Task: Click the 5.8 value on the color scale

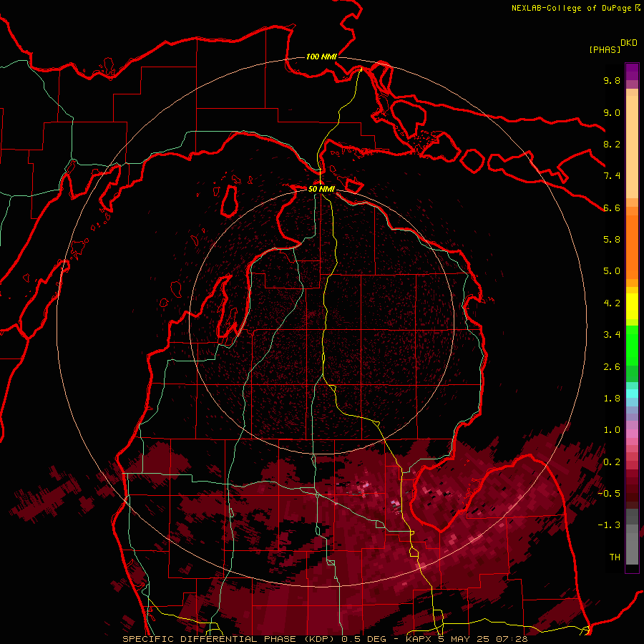Action: (612, 240)
